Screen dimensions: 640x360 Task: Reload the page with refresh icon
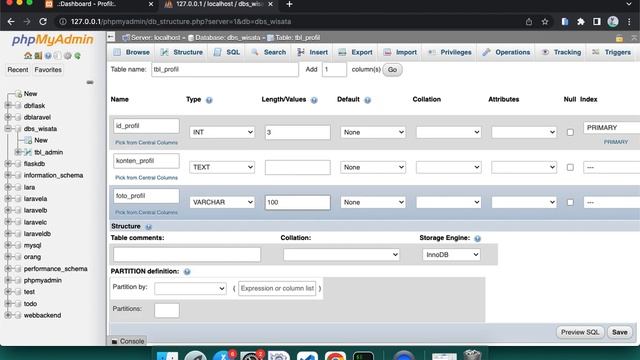[43, 22]
